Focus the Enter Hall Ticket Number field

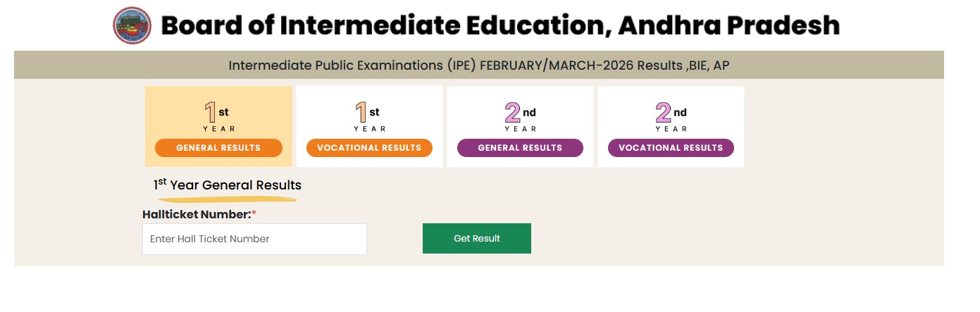pos(254,239)
